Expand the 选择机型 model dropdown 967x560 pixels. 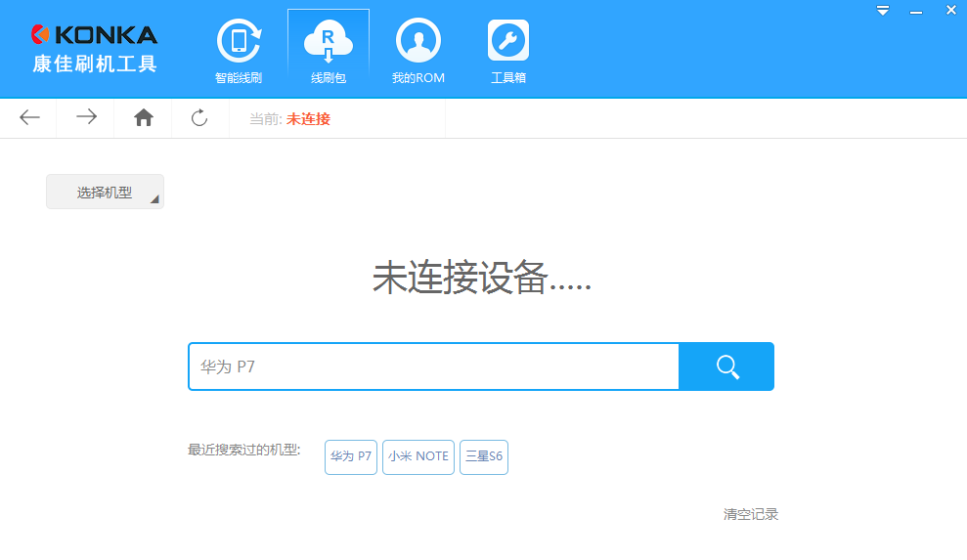(x=105, y=192)
